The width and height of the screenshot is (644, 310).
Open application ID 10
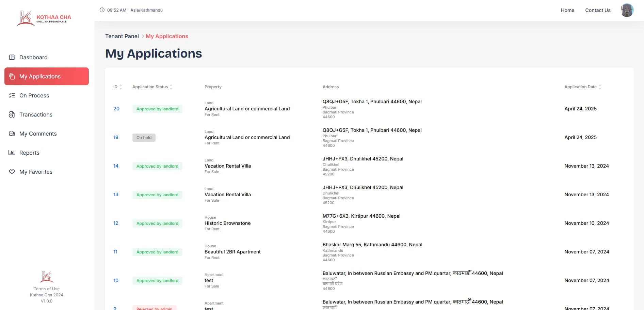116,280
